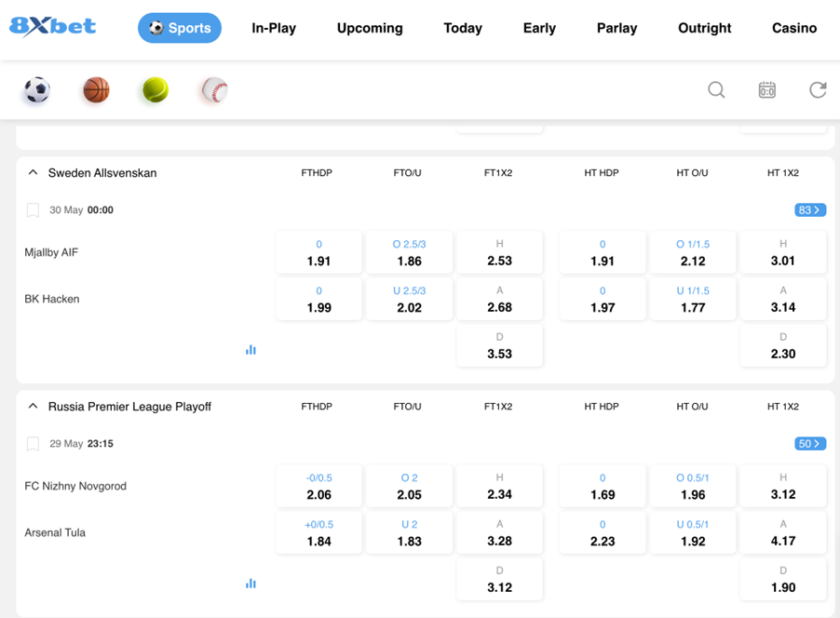Expand the 83 more markets button
The width and height of the screenshot is (840, 618).
pos(810,210)
